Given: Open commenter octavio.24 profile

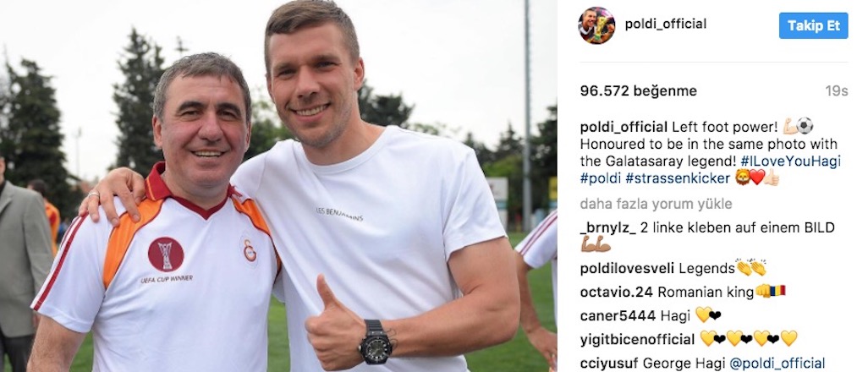Looking at the screenshot, I should tap(616, 292).
